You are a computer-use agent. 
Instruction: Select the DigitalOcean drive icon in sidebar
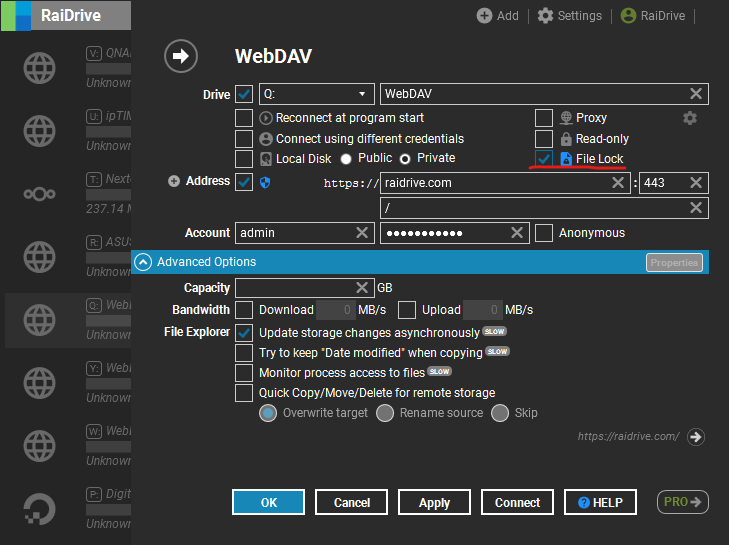click(x=39, y=508)
